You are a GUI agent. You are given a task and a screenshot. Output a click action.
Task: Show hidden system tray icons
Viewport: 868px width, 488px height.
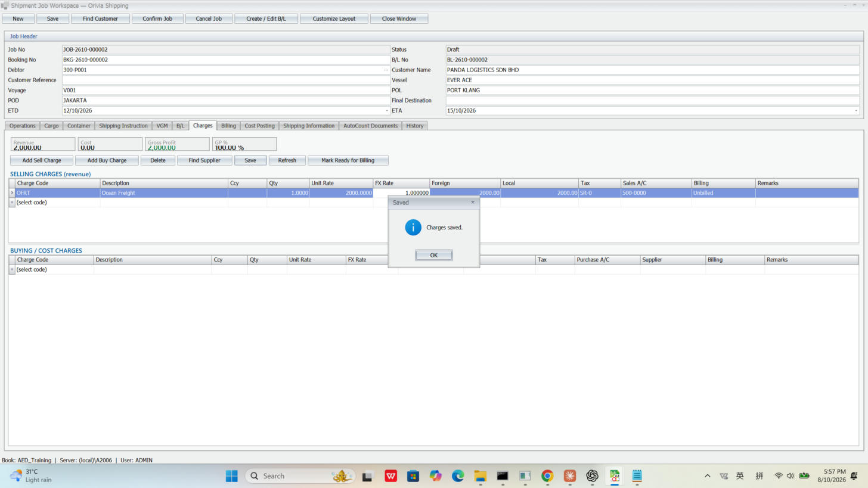click(x=708, y=475)
